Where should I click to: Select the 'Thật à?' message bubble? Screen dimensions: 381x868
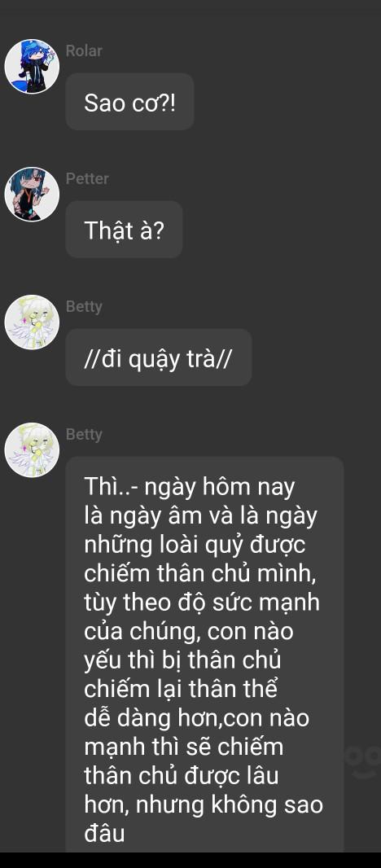click(x=124, y=230)
